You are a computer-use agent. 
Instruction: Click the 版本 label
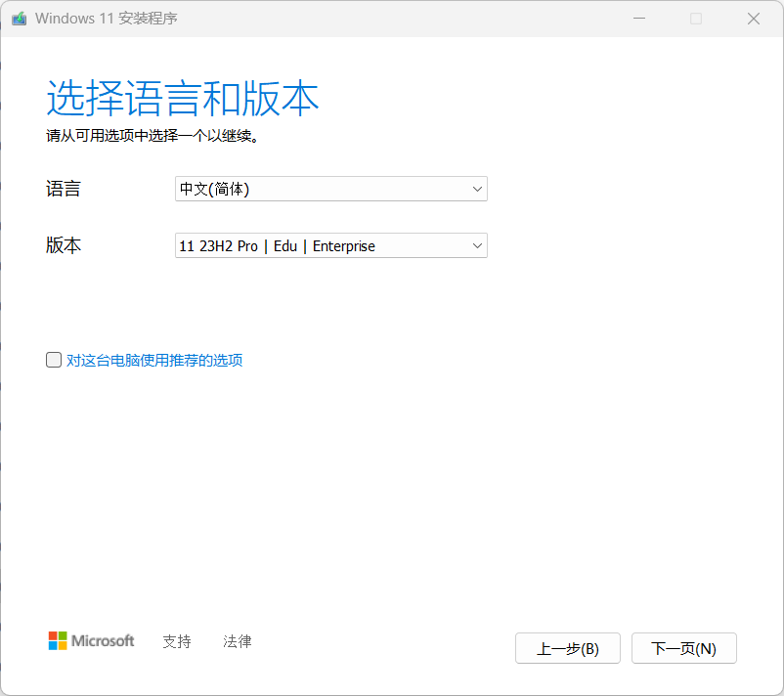pos(63,245)
